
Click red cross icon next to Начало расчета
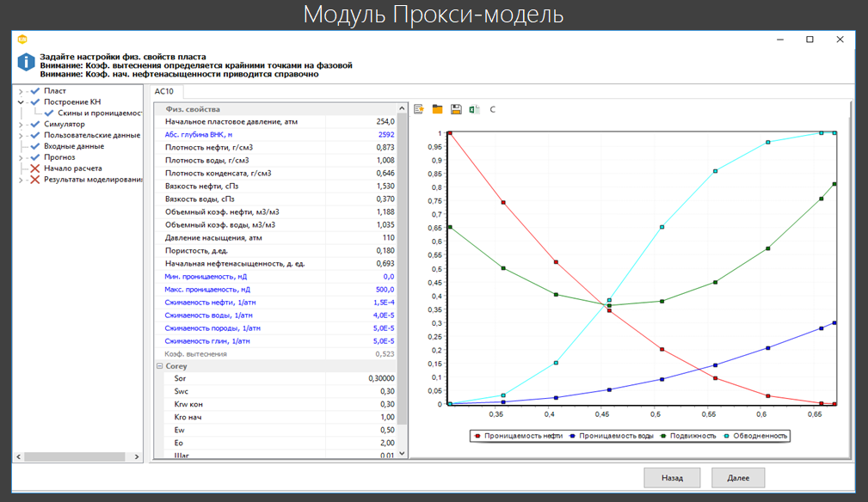(x=35, y=168)
